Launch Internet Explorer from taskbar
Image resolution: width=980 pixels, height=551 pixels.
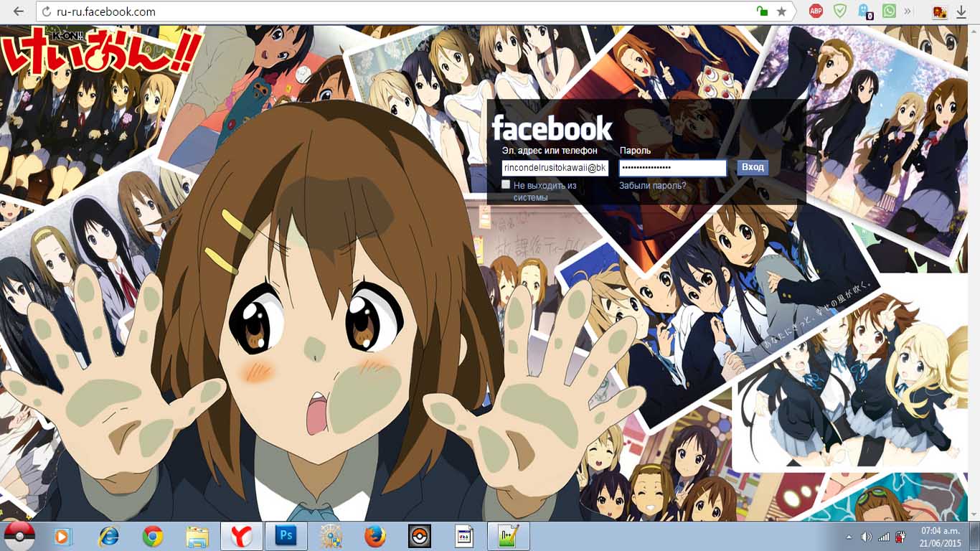pyautogui.click(x=108, y=536)
